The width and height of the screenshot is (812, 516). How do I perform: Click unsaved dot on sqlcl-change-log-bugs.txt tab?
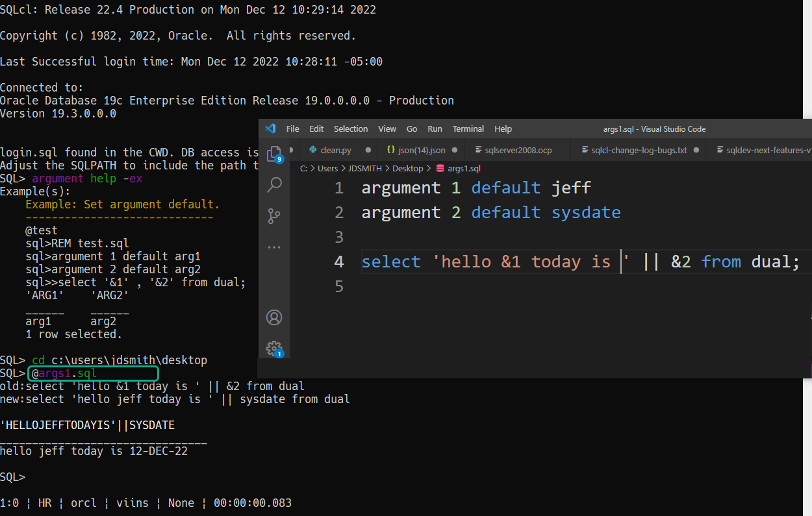(x=696, y=150)
